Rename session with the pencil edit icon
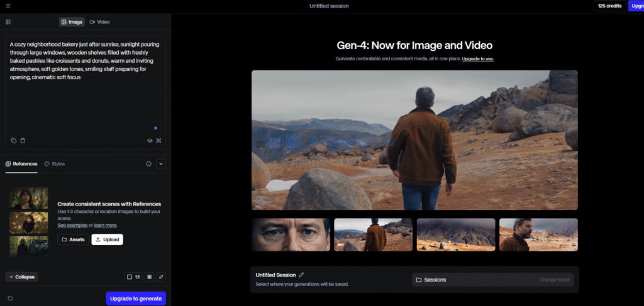This screenshot has height=306, width=644. 301,275
